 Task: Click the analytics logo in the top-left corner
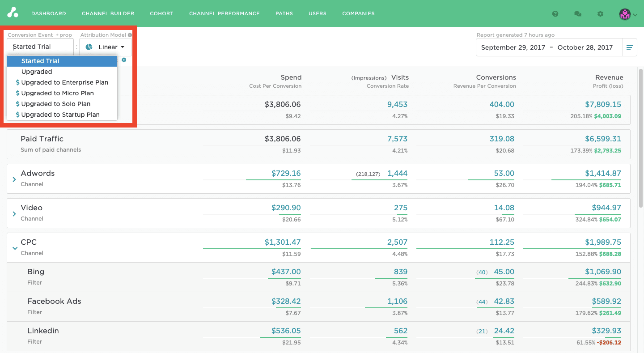click(13, 13)
